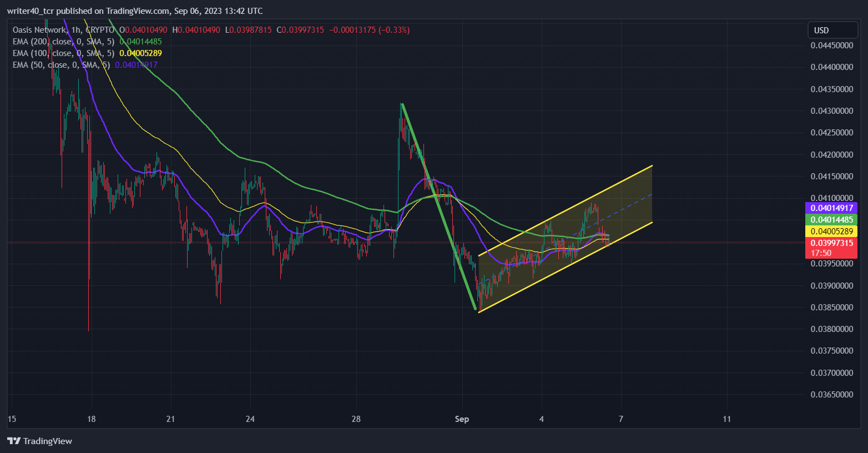Click the Sep label on the time axis
The image size is (868, 453).
pos(462,419)
